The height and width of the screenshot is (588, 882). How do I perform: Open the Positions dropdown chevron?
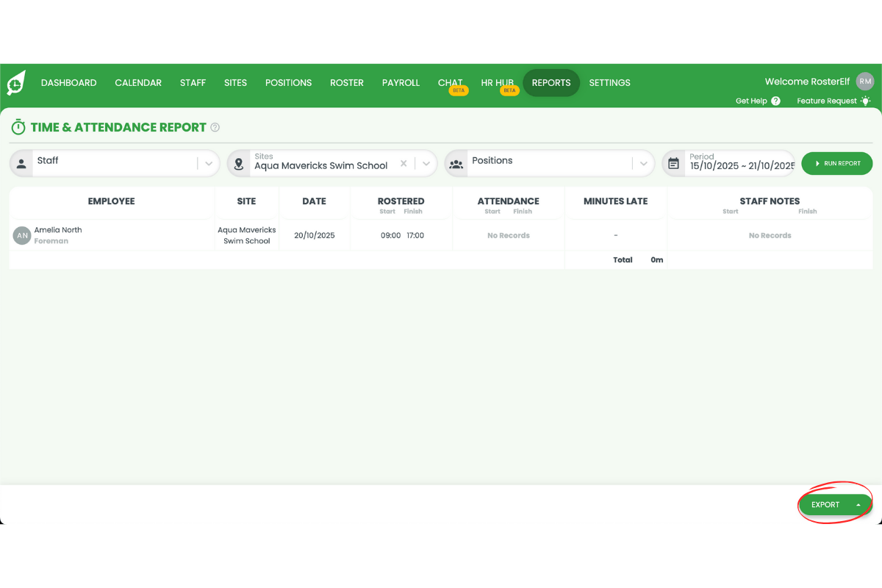643,162
